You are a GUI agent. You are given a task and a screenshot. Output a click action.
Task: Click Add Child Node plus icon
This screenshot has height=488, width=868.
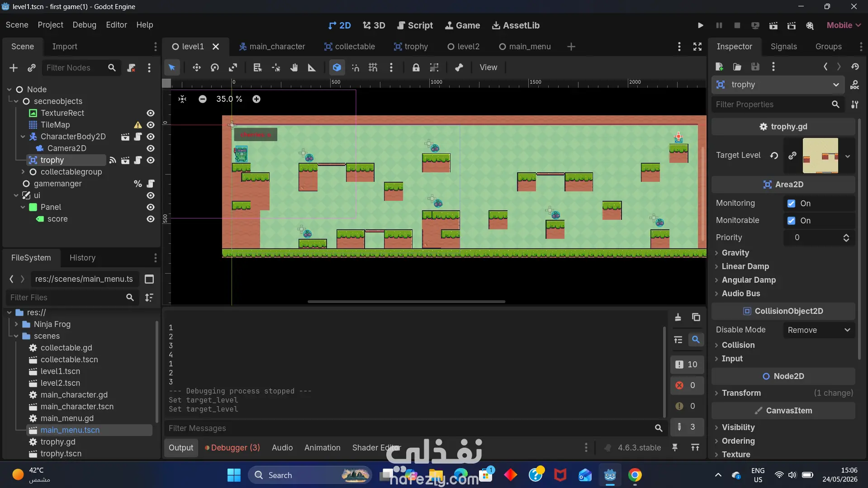[14, 68]
